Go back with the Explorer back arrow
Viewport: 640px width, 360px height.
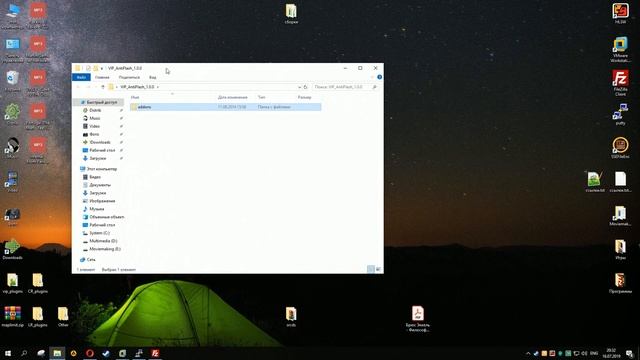pyautogui.click(x=78, y=87)
